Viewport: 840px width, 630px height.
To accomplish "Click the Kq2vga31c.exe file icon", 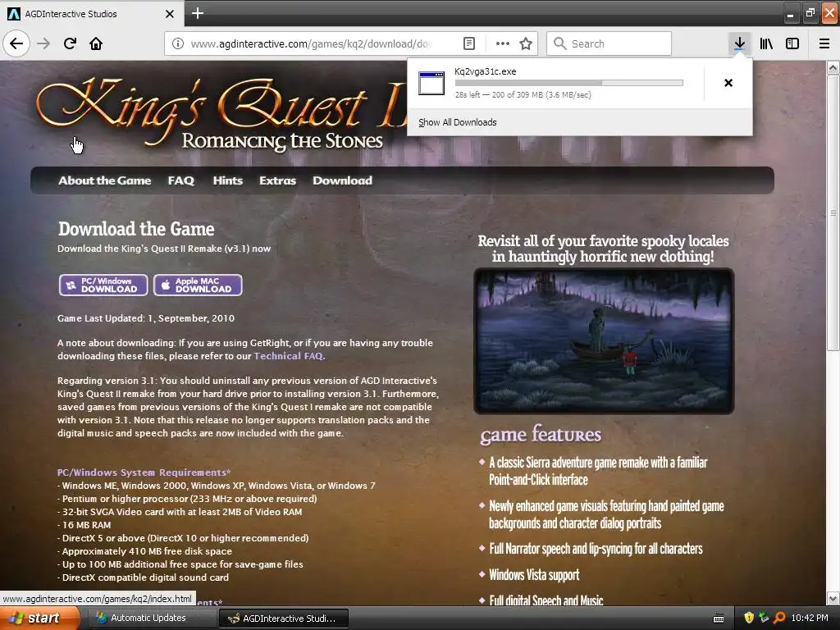I will [431, 83].
